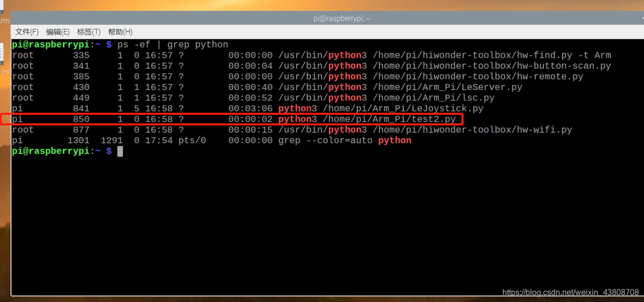This screenshot has width=644, height=302.
Task: Click the pts/0 terminal value
Action: [x=192, y=140]
